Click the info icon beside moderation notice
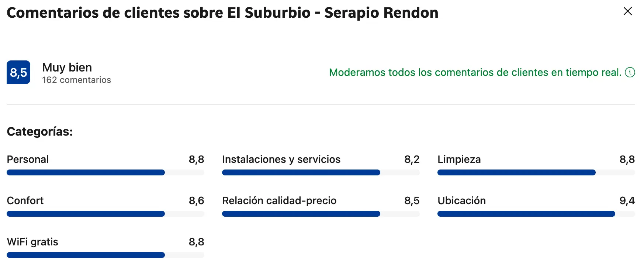644x269 pixels. pos(630,72)
